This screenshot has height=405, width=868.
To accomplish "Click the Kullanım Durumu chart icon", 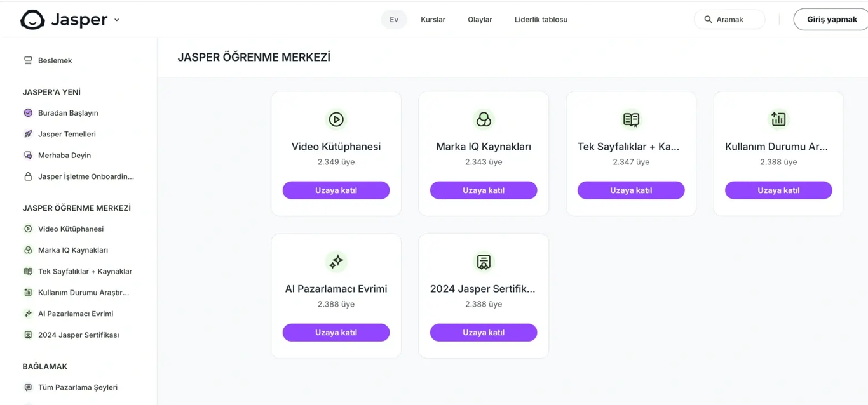I will tap(778, 119).
